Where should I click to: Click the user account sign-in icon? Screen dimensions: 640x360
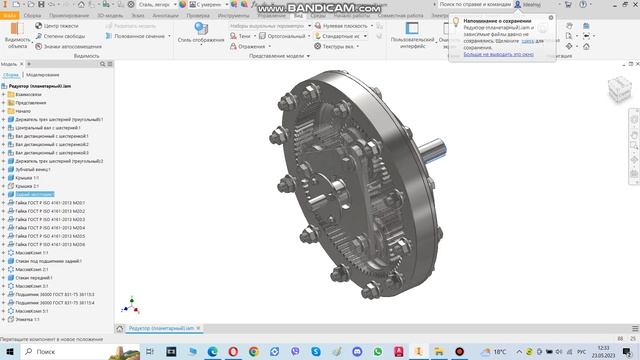(x=518, y=4)
